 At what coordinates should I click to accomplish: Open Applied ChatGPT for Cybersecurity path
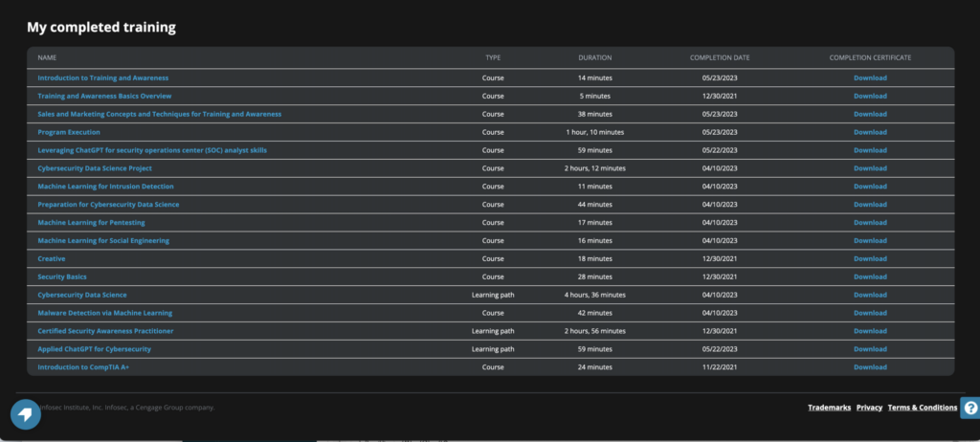point(94,349)
